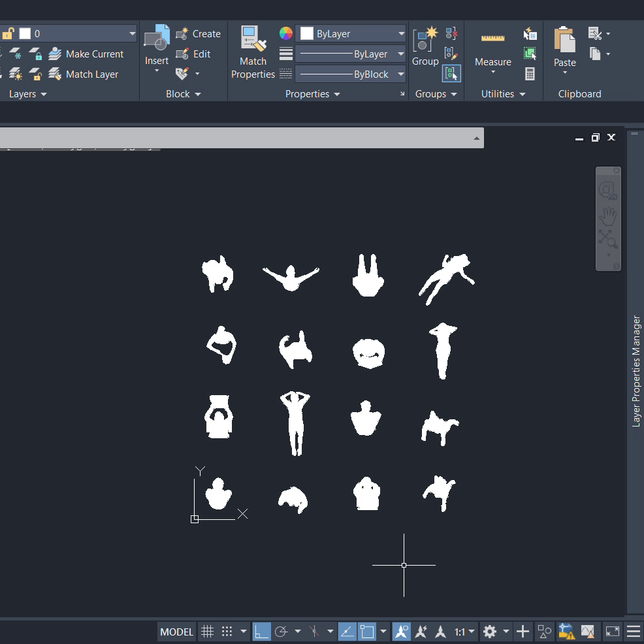Viewport: 644px width, 644px height.
Task: Expand the Layers panel title
Action: tap(28, 94)
